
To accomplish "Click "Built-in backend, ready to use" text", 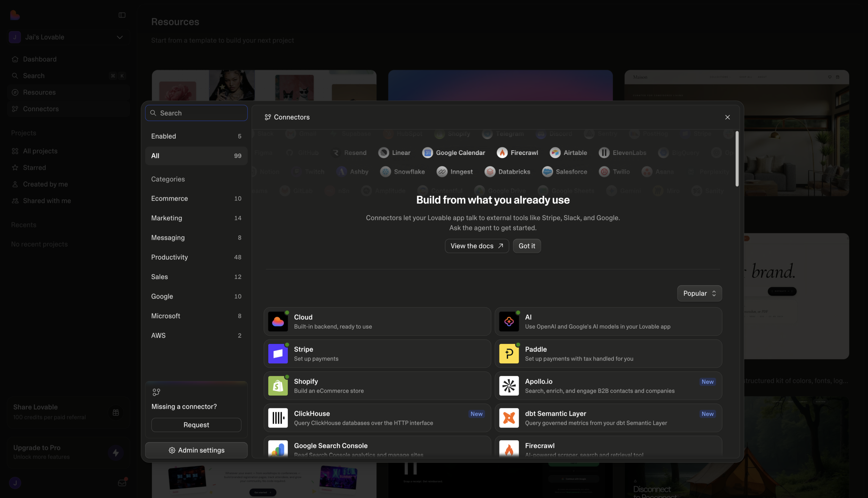I will 333,327.
